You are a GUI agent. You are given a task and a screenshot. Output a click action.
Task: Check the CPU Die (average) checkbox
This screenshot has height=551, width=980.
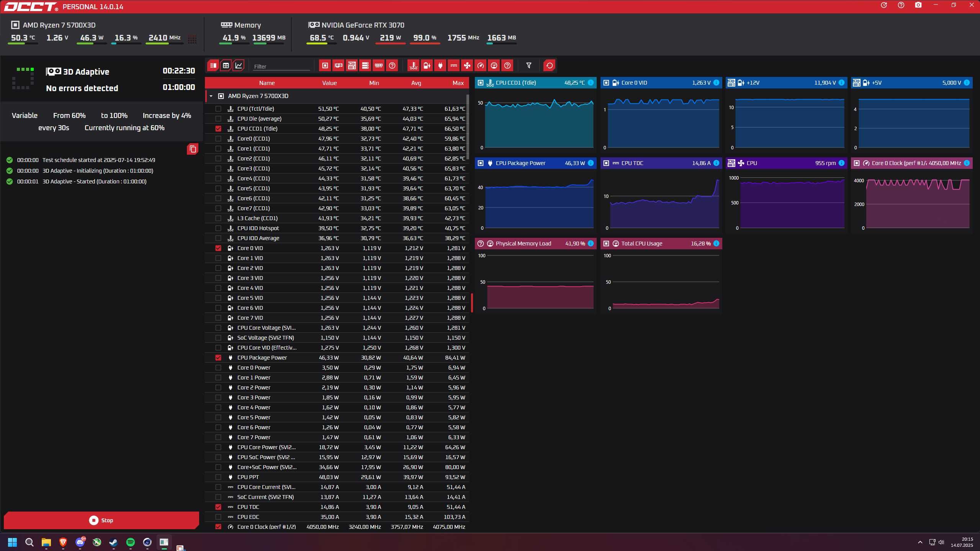tap(218, 119)
